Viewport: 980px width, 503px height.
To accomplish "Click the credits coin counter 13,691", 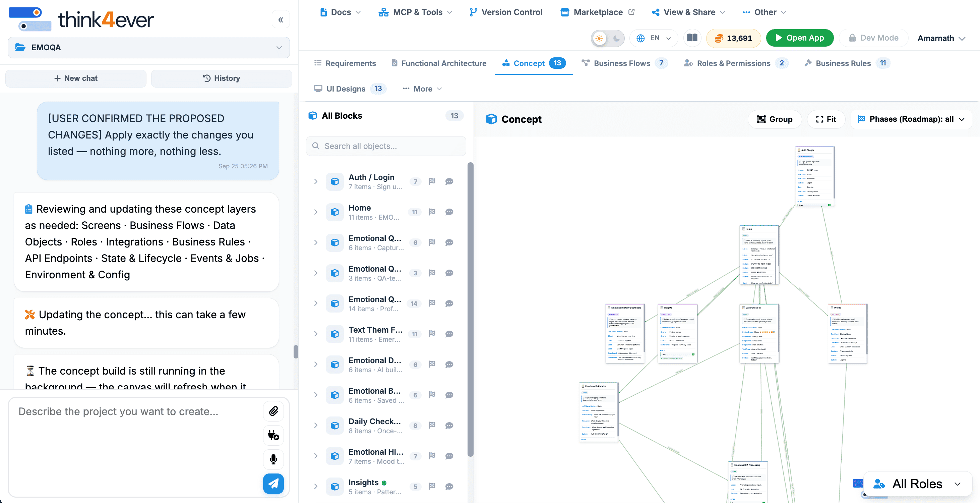I will point(733,38).
